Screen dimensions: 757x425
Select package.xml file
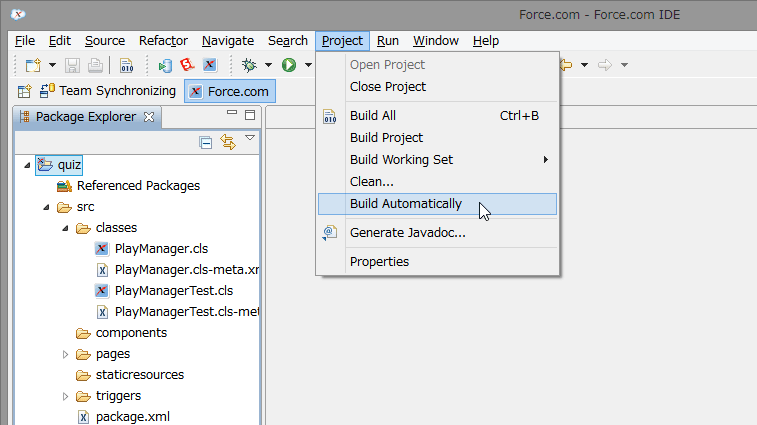[x=123, y=417]
